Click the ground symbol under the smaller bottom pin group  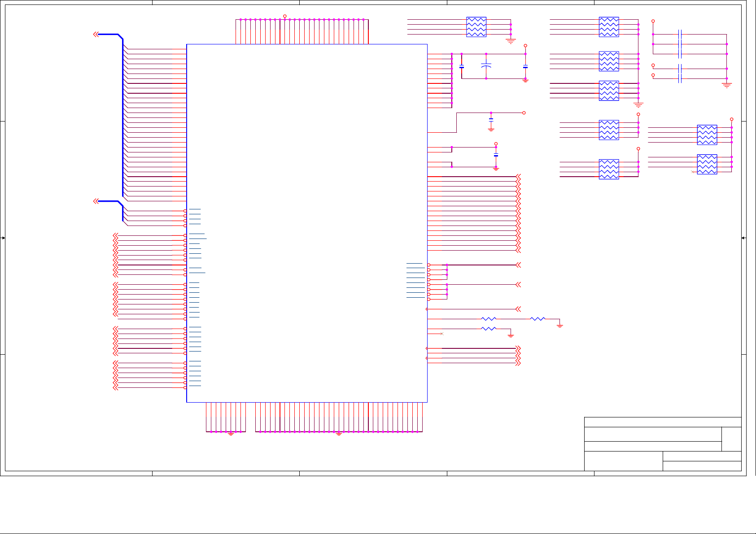tap(231, 434)
